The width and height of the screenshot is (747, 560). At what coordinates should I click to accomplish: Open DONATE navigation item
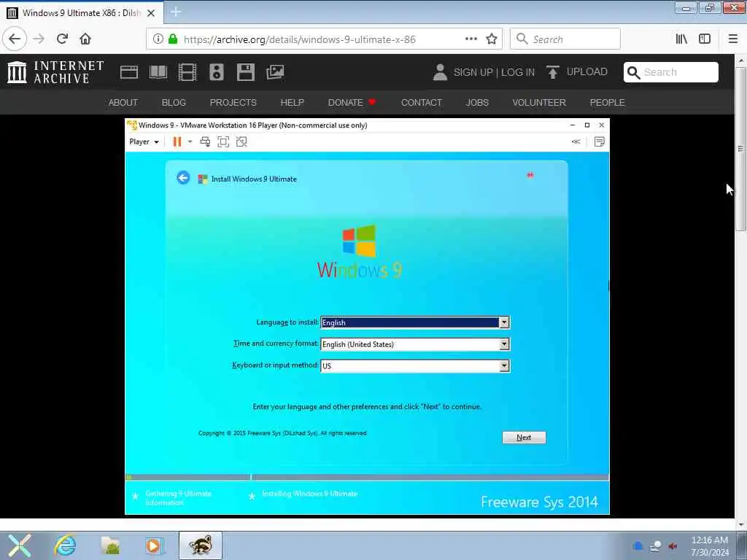pos(352,102)
